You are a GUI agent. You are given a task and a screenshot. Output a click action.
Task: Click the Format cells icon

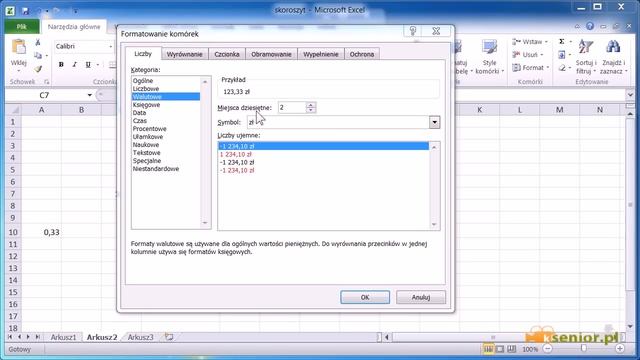click(x=517, y=67)
